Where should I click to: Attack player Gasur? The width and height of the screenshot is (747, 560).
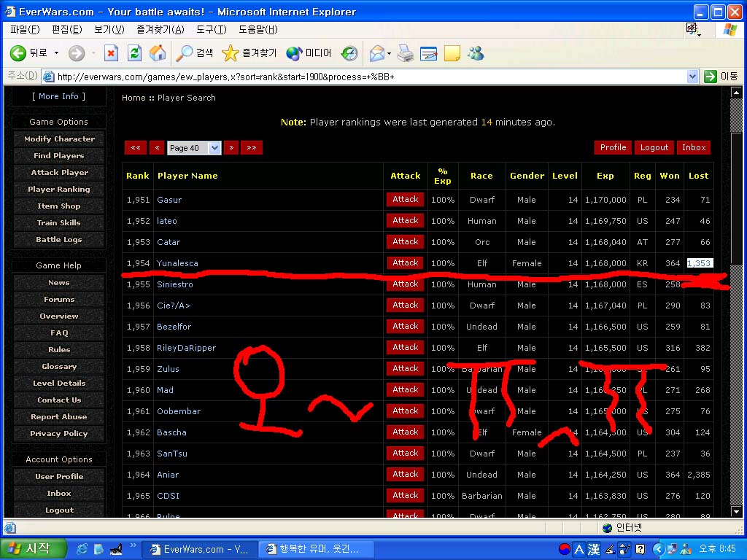(405, 200)
